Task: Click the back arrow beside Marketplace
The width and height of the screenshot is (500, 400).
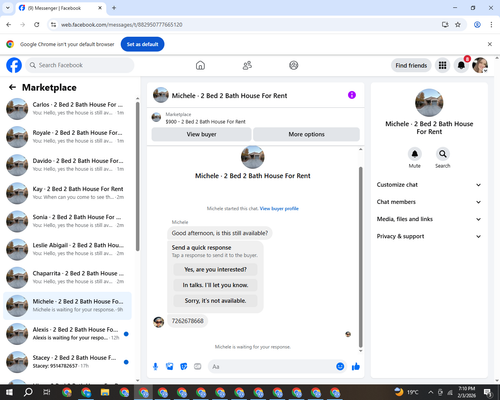Action: [x=12, y=87]
